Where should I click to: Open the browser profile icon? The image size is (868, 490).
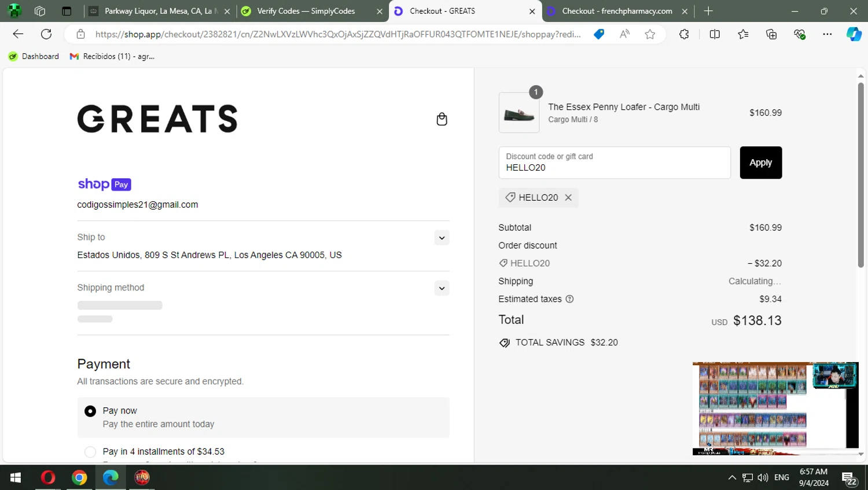pos(14,11)
